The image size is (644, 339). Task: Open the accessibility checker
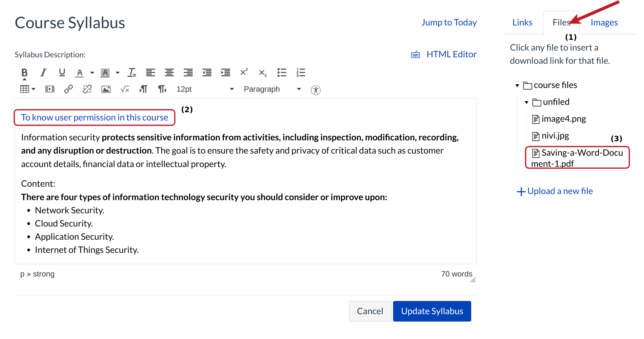pos(316,90)
